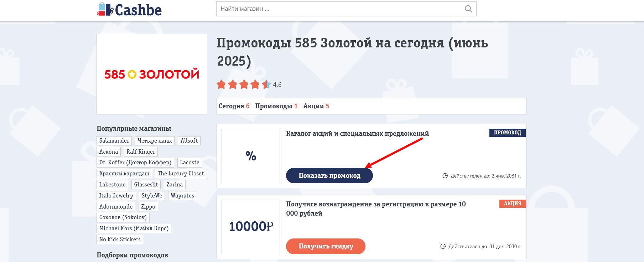644x262 pixels.
Task: Open the percent sign offer thumbnail
Action: pos(251,156)
